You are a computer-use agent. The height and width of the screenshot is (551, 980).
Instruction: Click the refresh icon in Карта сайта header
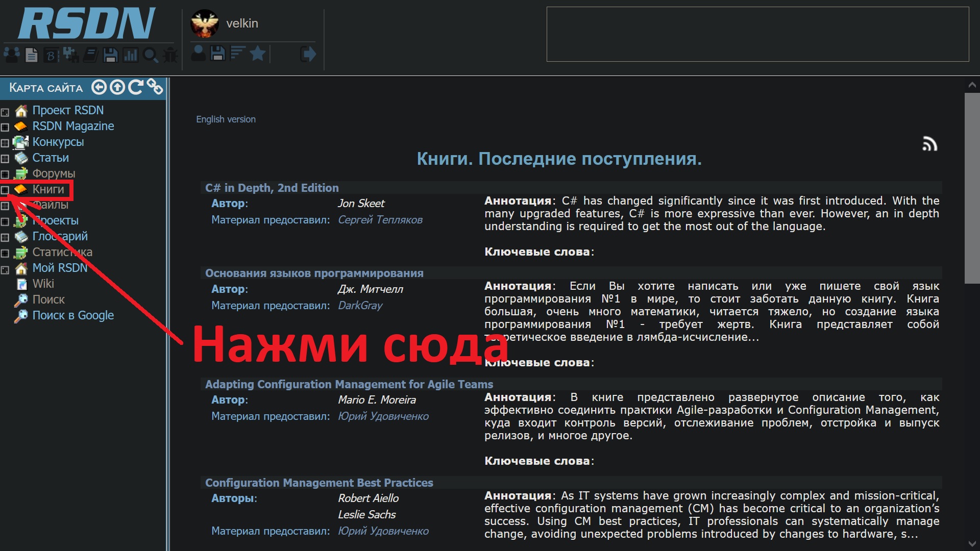click(135, 87)
